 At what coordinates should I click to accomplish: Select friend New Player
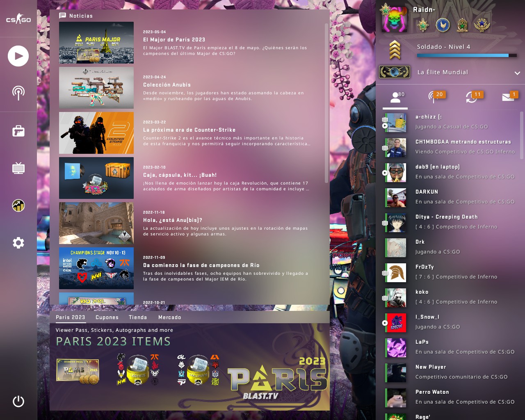(450, 372)
